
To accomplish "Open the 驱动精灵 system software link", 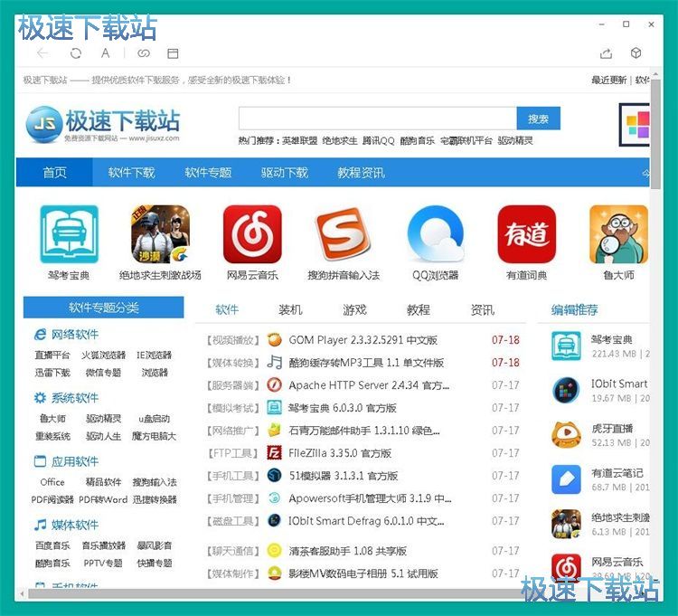I will 103,418.
